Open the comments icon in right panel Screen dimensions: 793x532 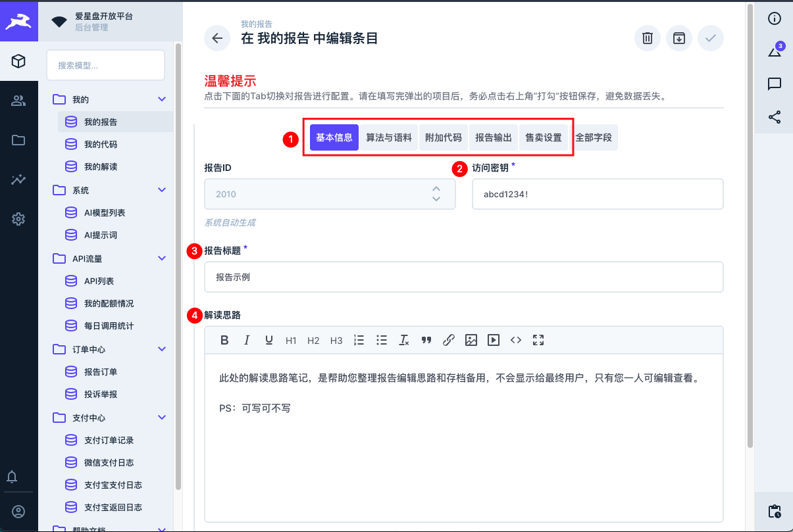[775, 84]
